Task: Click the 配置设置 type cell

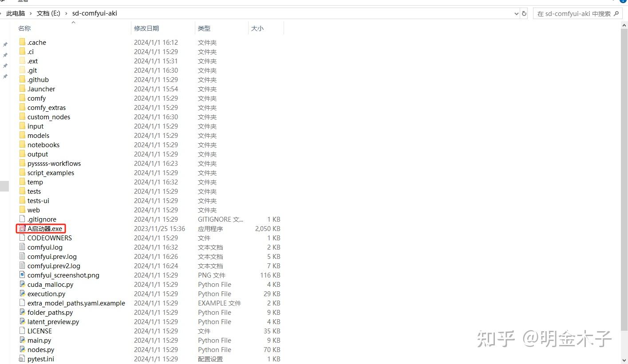Action: coord(210,359)
